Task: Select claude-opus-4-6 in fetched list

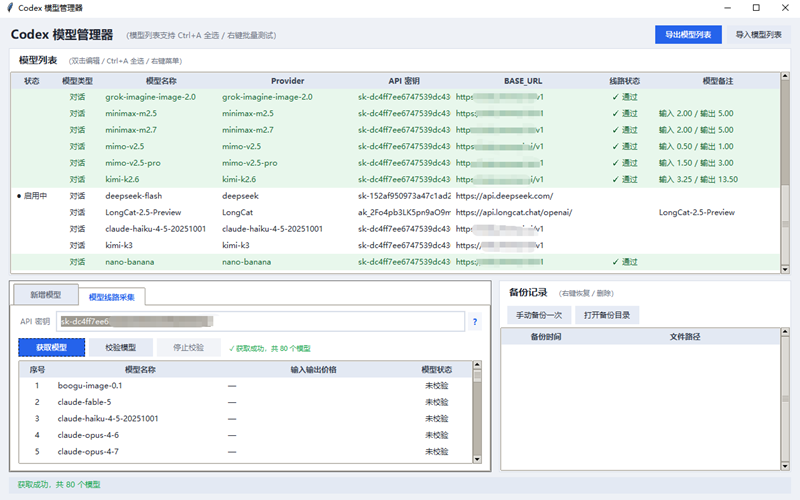Action: [x=246, y=435]
